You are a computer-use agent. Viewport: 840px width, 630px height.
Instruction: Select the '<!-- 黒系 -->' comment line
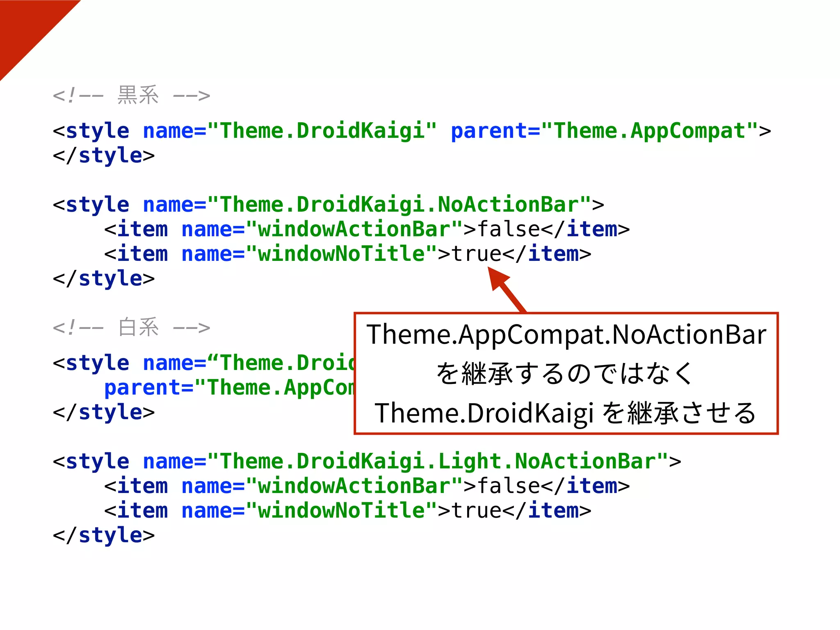pyautogui.click(x=131, y=96)
